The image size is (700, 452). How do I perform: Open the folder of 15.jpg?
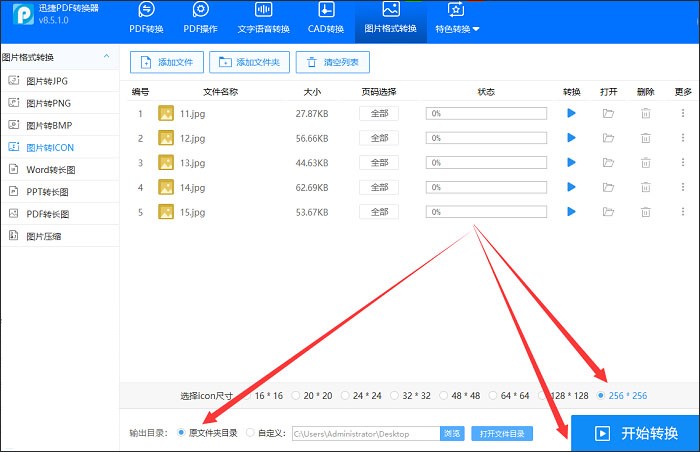tap(608, 212)
